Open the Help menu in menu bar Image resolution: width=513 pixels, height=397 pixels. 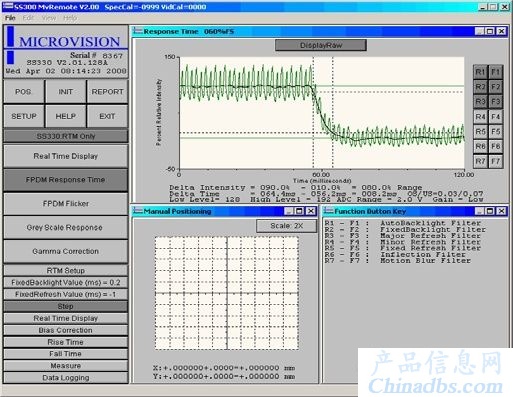point(70,18)
